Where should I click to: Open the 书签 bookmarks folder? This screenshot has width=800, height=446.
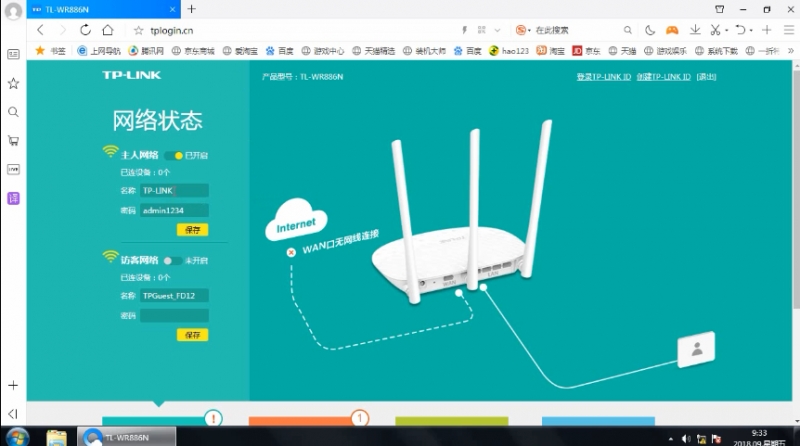pyautogui.click(x=51, y=51)
